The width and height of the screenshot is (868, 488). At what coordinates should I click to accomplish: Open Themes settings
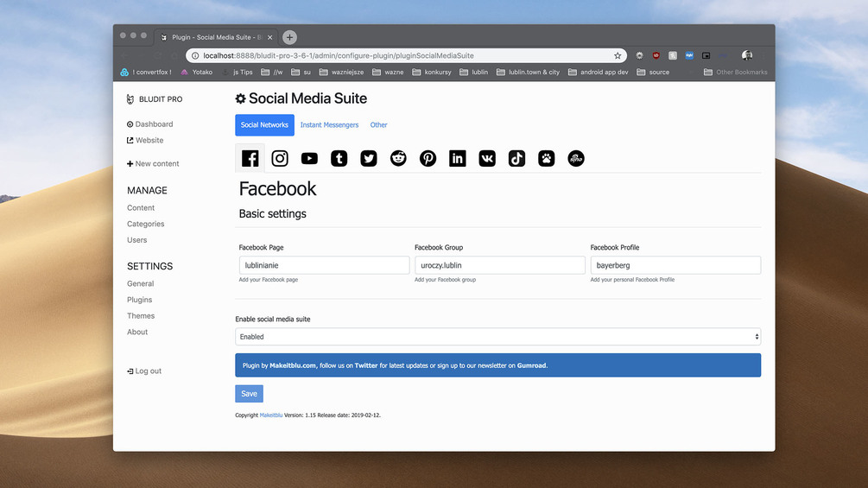[141, 315]
